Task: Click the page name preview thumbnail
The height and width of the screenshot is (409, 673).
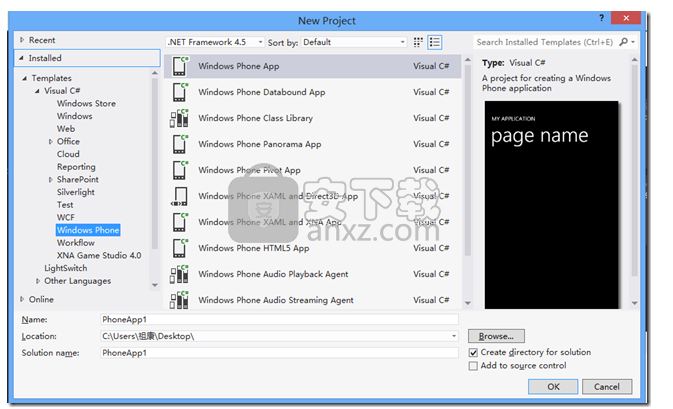Action: tap(552, 205)
